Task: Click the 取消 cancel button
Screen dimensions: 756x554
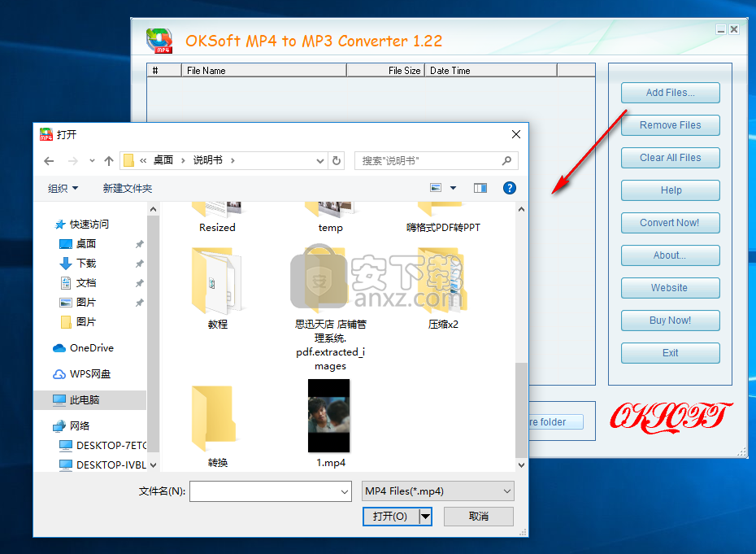Action: pos(479,517)
